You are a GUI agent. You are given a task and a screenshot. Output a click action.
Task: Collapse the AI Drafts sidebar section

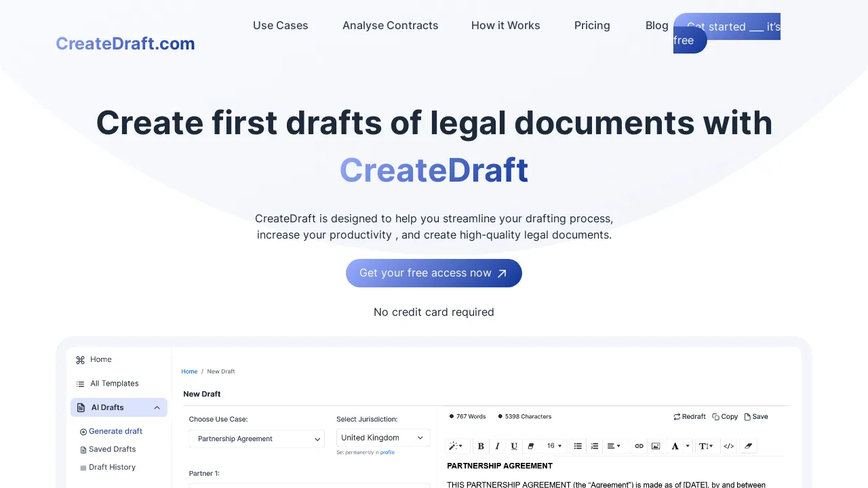[x=157, y=407]
